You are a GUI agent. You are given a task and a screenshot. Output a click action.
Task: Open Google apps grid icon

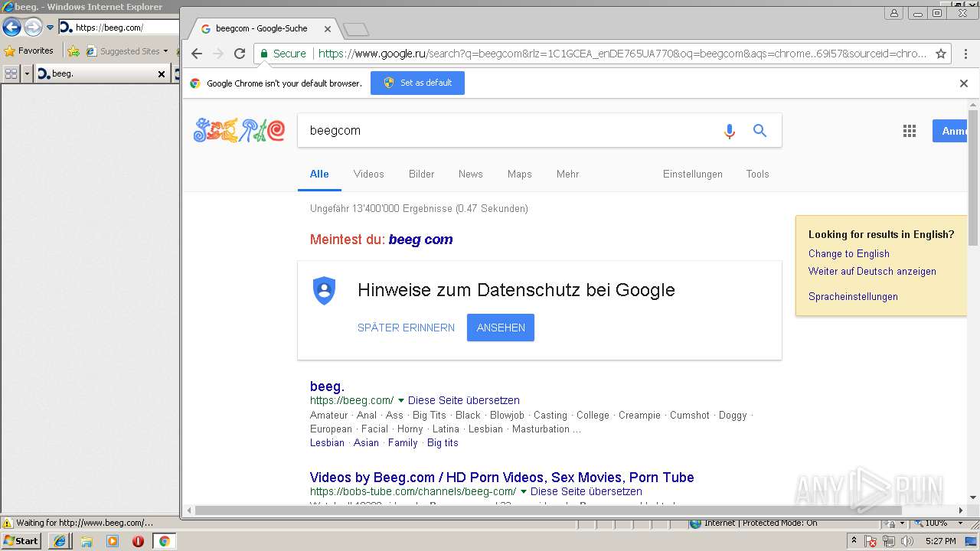[910, 131]
